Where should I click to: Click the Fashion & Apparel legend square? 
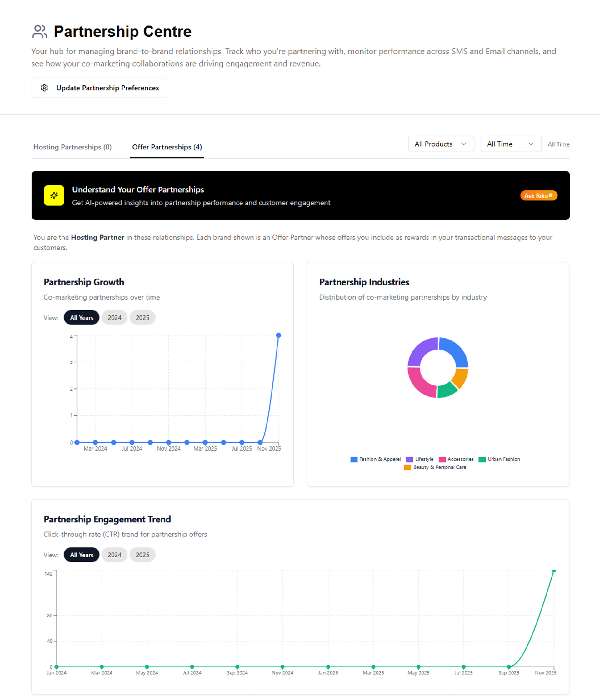coord(354,460)
